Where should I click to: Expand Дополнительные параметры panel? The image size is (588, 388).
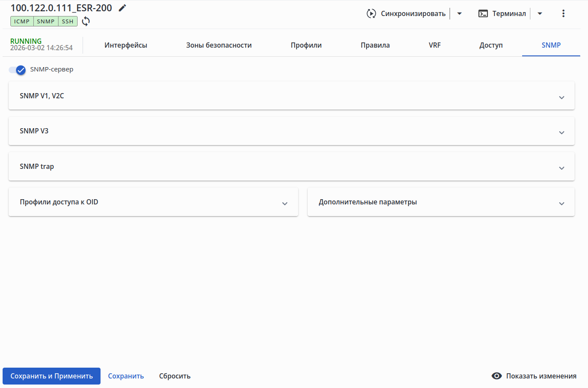tap(441, 202)
